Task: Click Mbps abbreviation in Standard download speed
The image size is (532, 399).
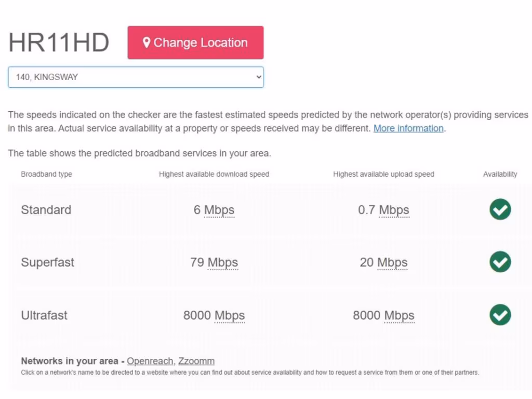Action: point(219,210)
